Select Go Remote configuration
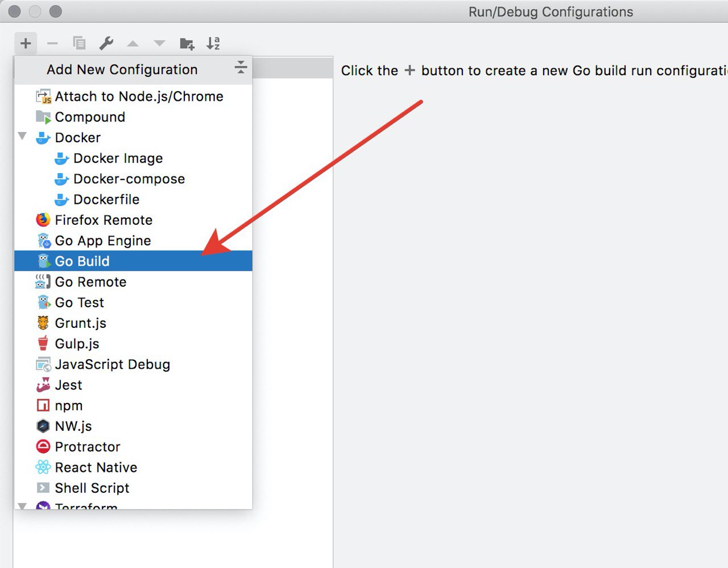Screen dimensions: 728x568 pos(133,282)
